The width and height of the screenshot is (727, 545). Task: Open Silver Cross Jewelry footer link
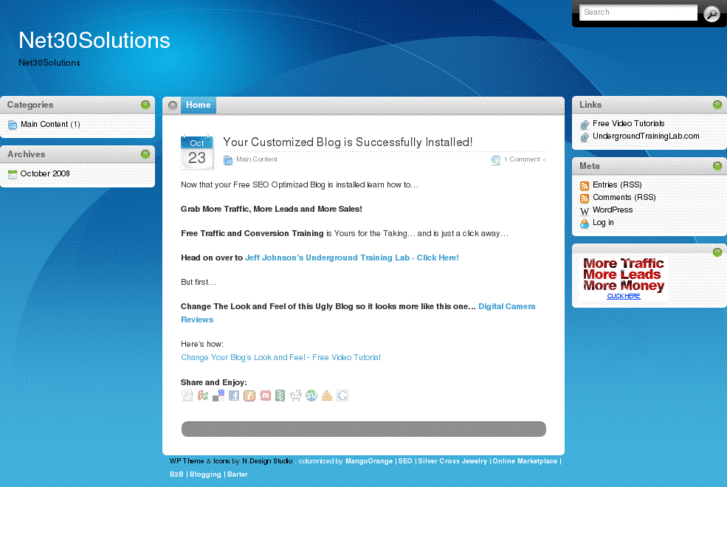[x=453, y=461]
